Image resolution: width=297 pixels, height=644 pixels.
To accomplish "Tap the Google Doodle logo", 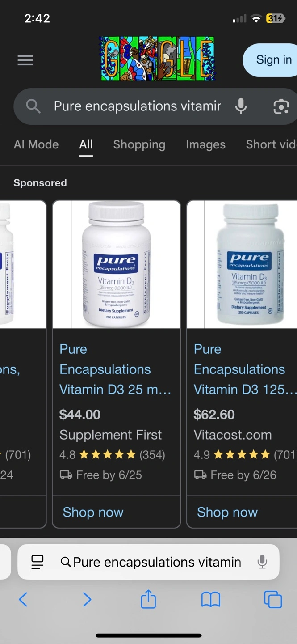I will coord(157,59).
